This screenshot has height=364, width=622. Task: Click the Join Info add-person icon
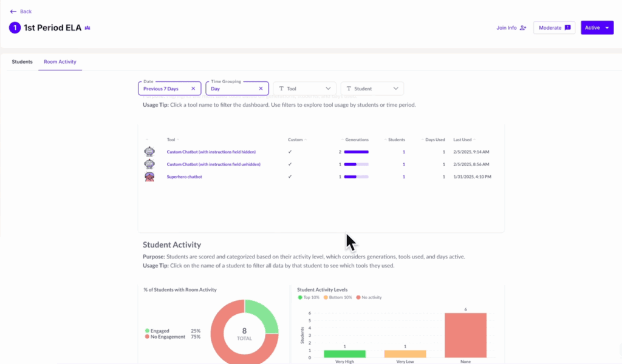pyautogui.click(x=523, y=28)
